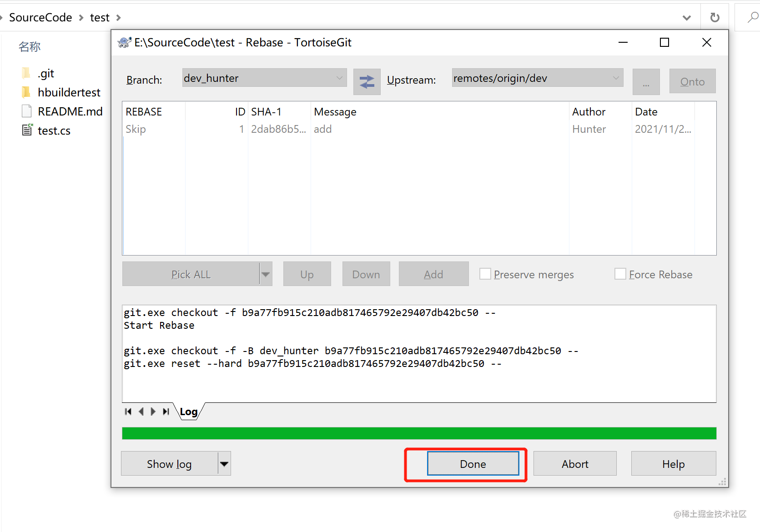Click the green rebase progress bar

[x=419, y=433]
